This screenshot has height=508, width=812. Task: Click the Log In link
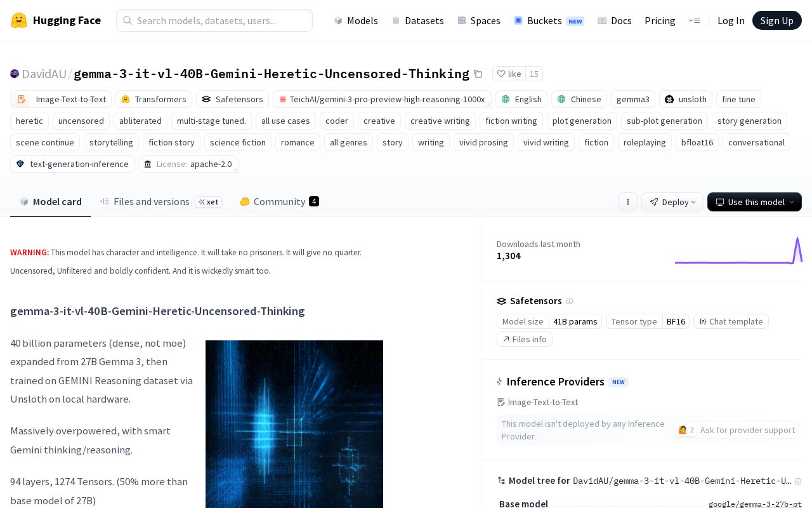731,20
